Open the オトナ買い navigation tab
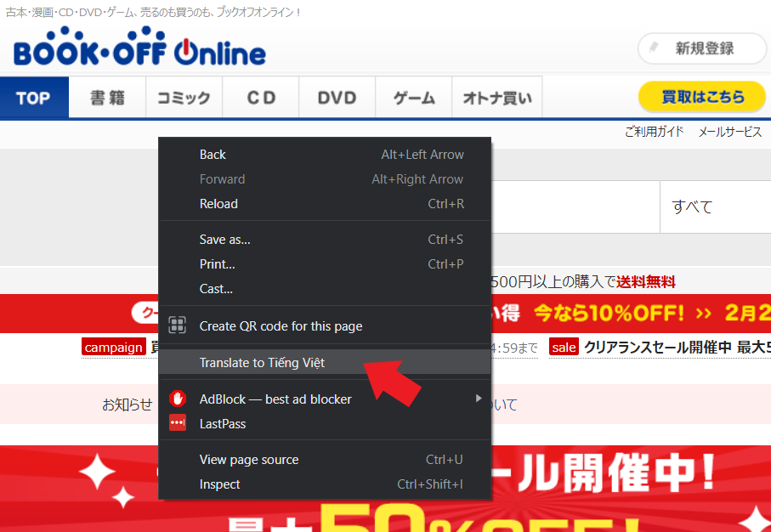 tap(497, 98)
